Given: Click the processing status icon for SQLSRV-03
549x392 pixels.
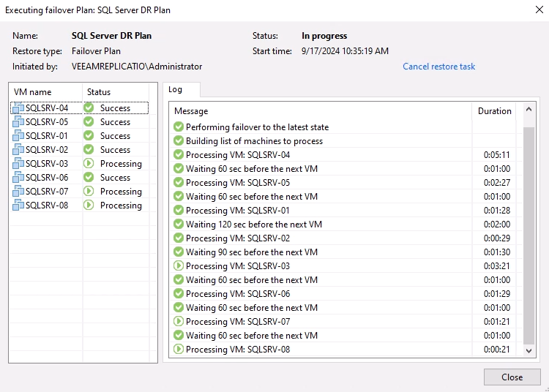Looking at the screenshot, I should (89, 164).
